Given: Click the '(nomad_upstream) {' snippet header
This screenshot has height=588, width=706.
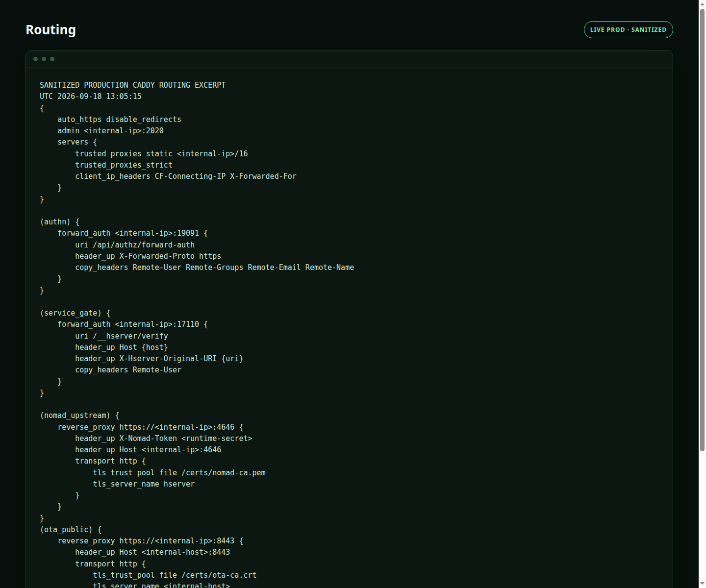Looking at the screenshot, I should click(x=79, y=416).
